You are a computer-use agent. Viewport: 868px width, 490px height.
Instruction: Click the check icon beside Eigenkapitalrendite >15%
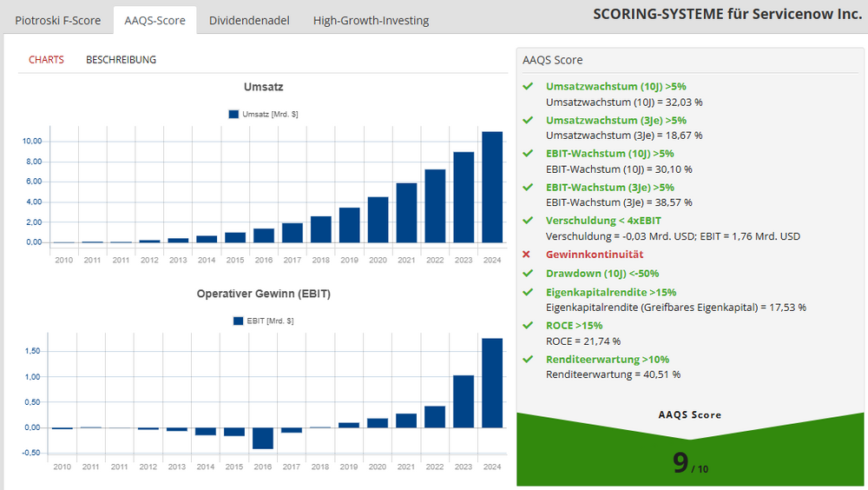coord(528,292)
